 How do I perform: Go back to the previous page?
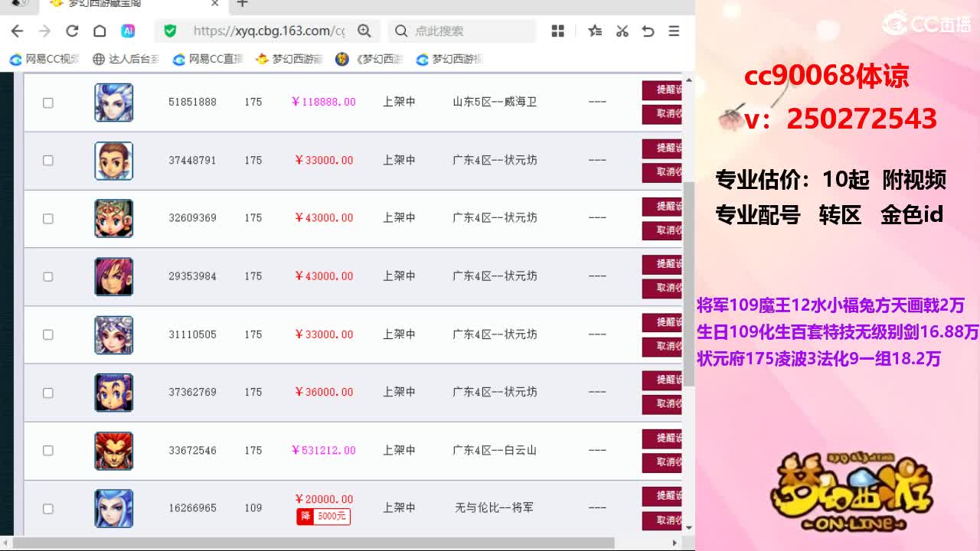(x=17, y=31)
